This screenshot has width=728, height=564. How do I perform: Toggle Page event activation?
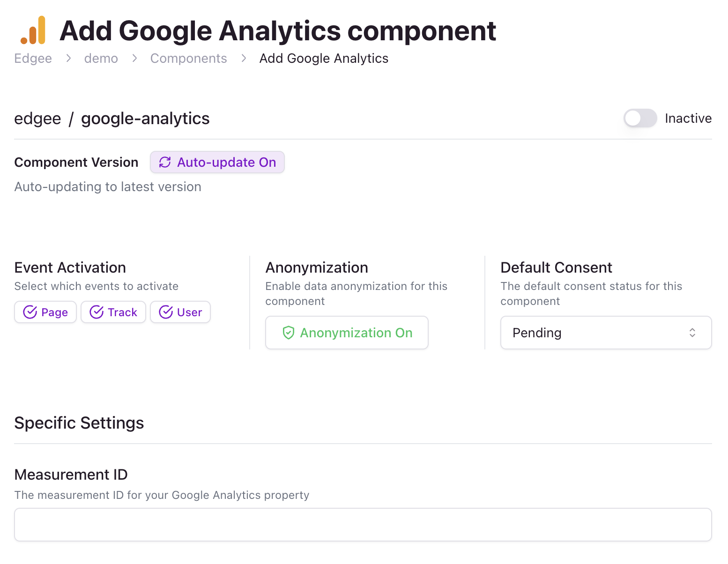45,312
